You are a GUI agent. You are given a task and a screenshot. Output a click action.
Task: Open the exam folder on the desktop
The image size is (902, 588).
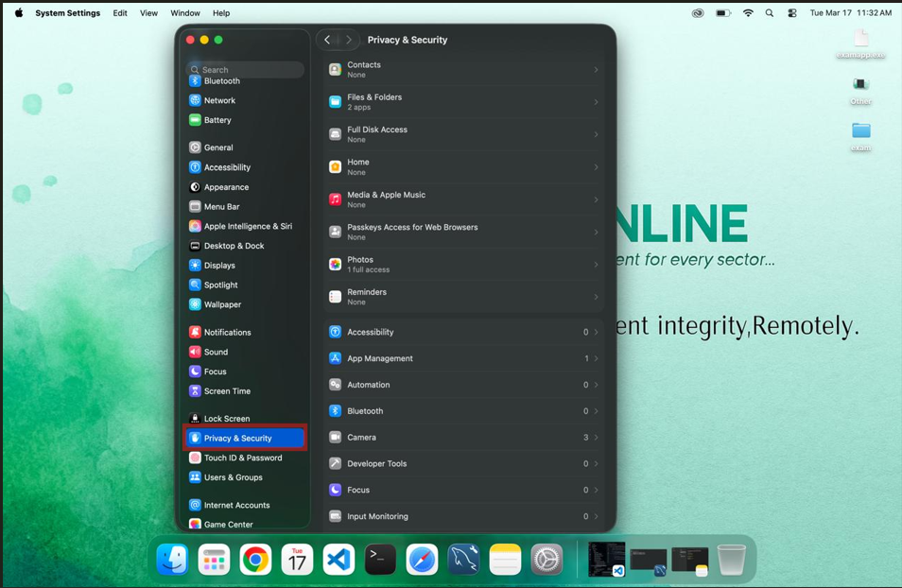[x=860, y=131]
